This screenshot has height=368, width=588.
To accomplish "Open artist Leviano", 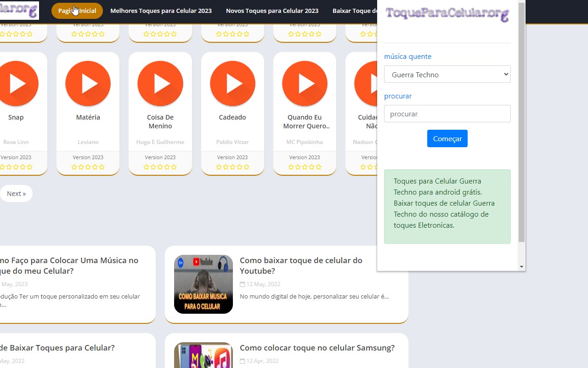I will (x=88, y=142).
